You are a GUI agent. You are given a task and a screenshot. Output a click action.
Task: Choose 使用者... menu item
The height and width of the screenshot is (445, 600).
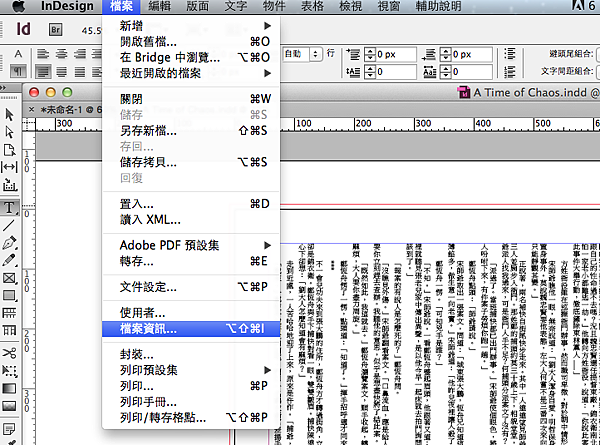pos(191,313)
